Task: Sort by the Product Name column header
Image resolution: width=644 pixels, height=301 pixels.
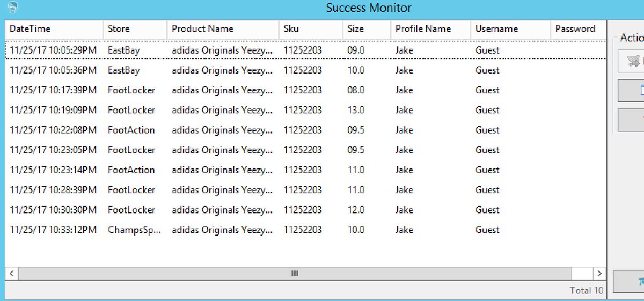Action: (x=223, y=29)
